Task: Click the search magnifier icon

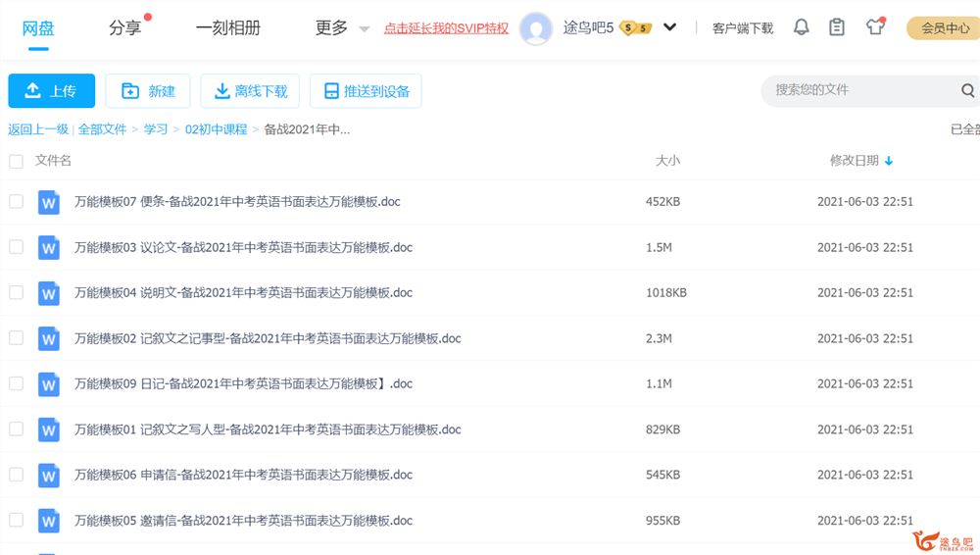Action: 967,90
